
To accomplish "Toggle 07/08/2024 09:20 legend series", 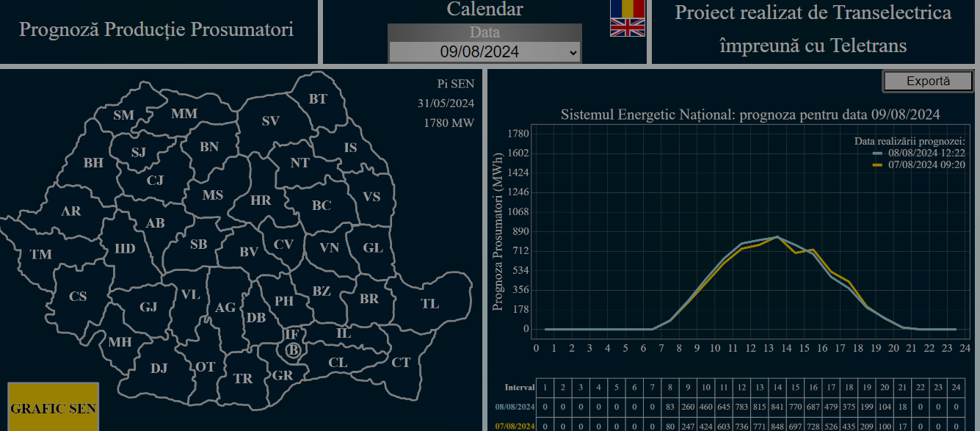I will click(x=926, y=164).
